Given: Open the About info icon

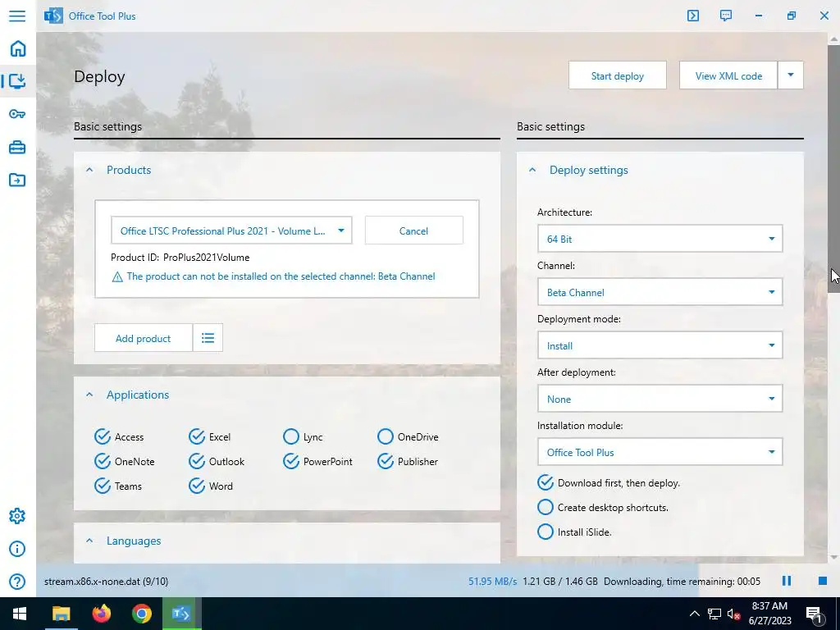Looking at the screenshot, I should point(17,549).
